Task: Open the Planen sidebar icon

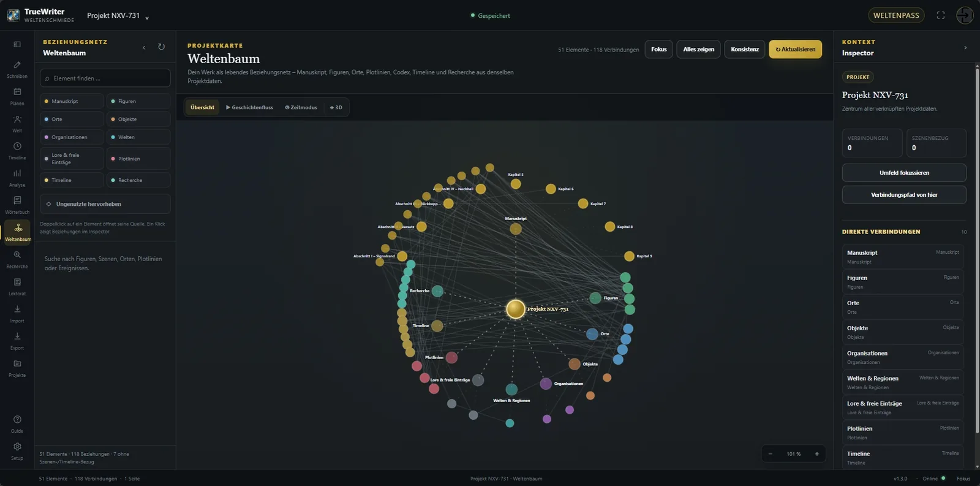Action: pyautogui.click(x=17, y=96)
